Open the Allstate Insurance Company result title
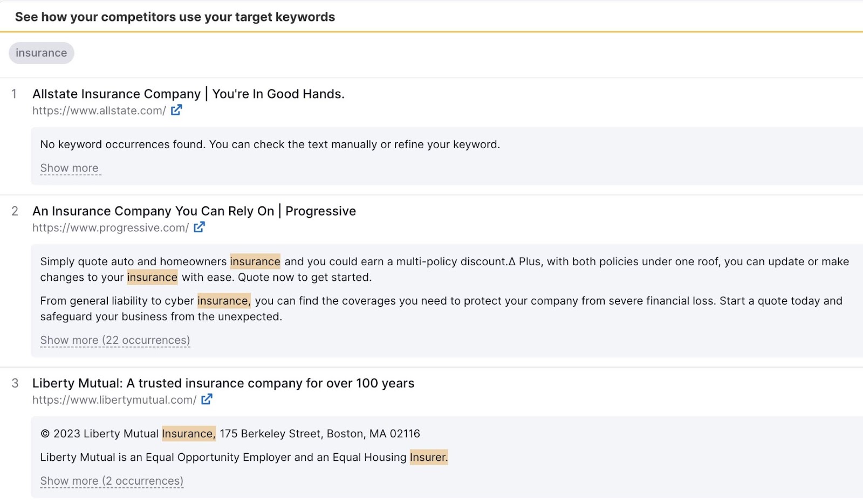863x504 pixels. [188, 93]
